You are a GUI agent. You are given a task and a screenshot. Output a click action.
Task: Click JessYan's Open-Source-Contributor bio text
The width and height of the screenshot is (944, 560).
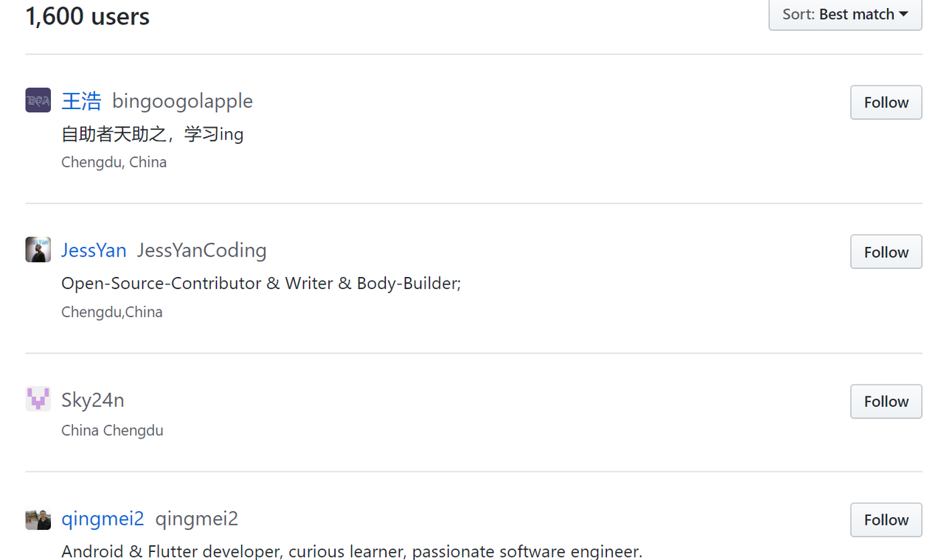261,284
